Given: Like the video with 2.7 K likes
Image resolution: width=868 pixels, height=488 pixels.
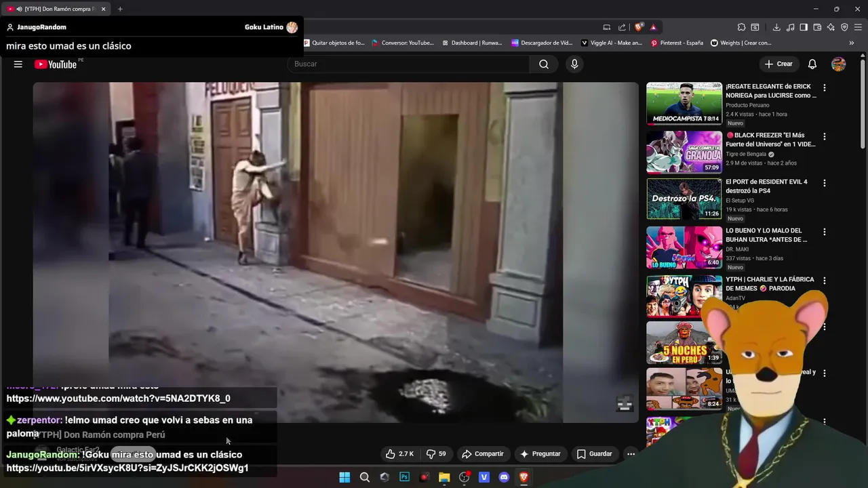Looking at the screenshot, I should (x=399, y=454).
